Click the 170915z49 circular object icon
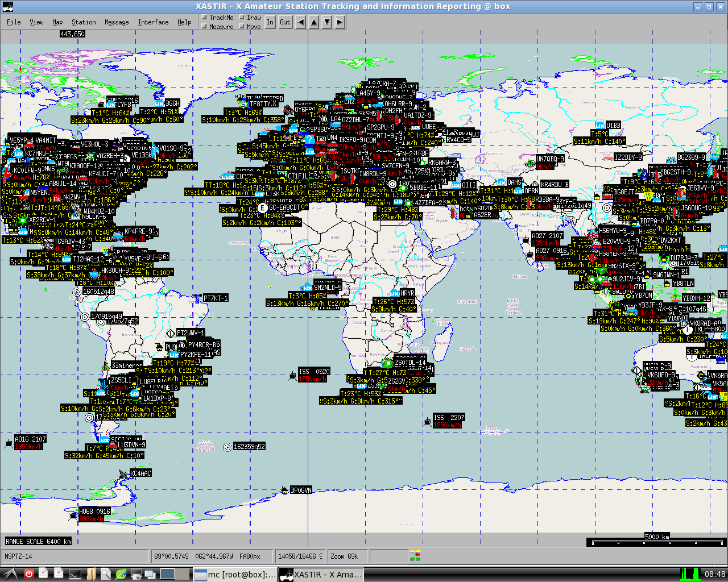The height and width of the screenshot is (582, 728). pos(85,317)
